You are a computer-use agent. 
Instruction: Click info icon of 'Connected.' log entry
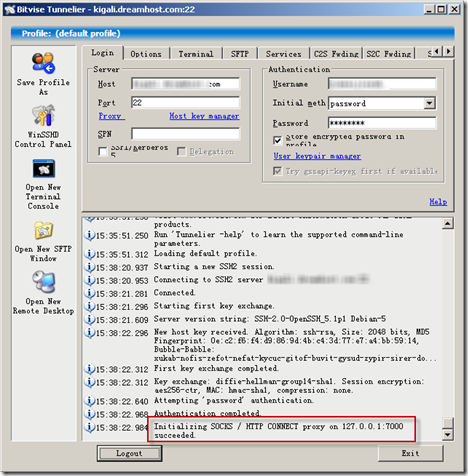tap(89, 293)
